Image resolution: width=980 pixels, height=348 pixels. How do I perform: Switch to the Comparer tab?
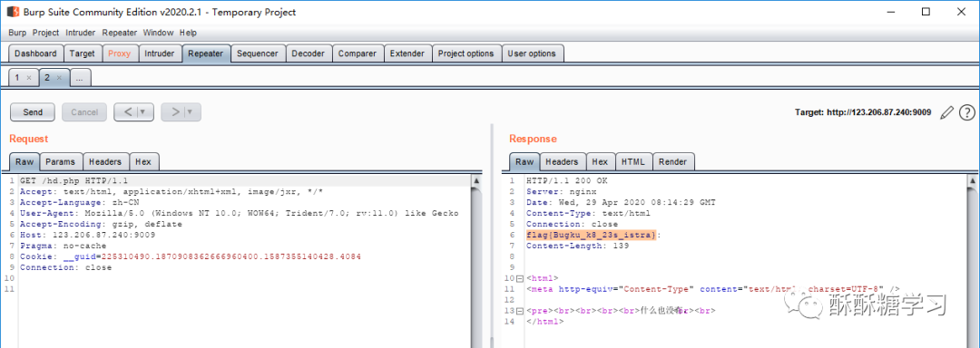pyautogui.click(x=358, y=53)
